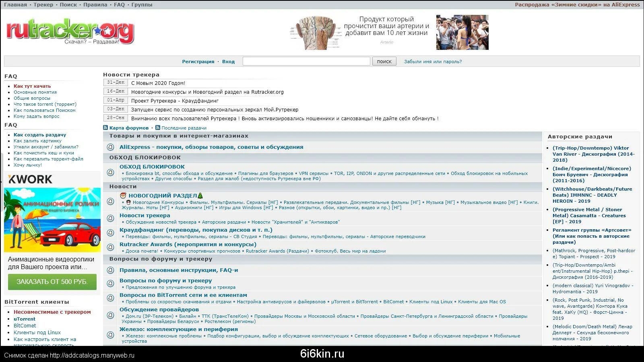Click forum icon beside Rutracker Awards row
This screenshot has width=644, height=362.
coord(110,247)
